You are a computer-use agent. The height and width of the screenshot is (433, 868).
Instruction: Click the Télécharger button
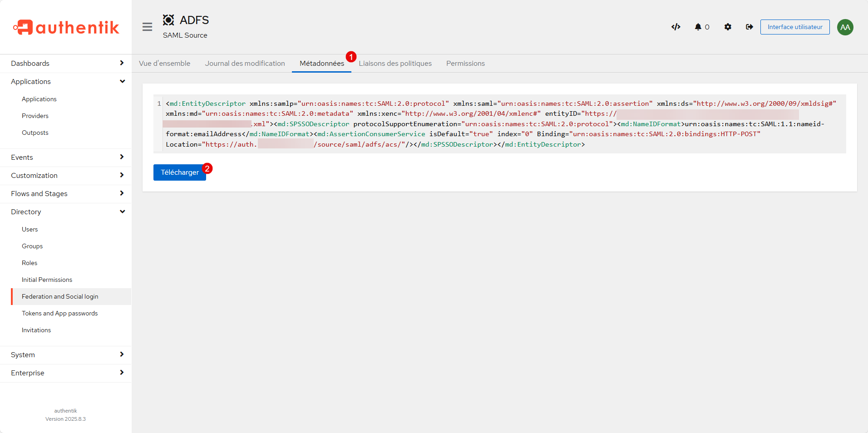(179, 172)
